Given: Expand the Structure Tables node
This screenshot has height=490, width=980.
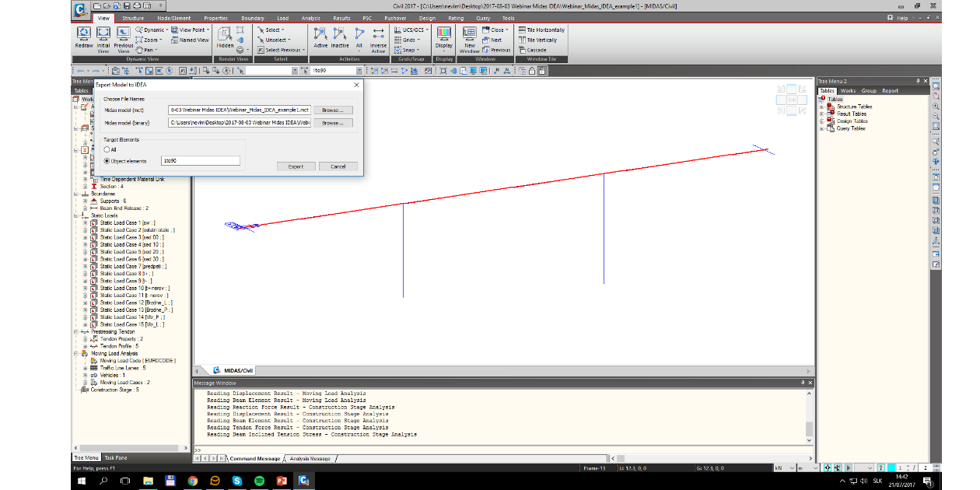Looking at the screenshot, I should pyautogui.click(x=821, y=107).
